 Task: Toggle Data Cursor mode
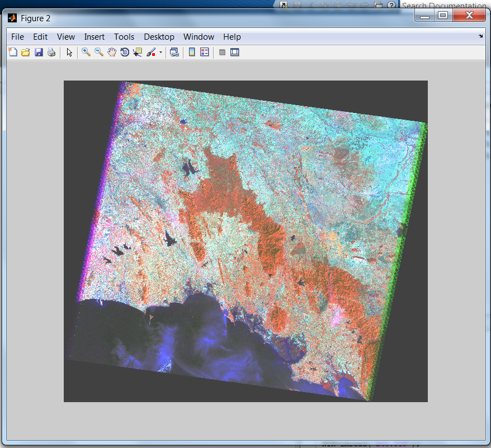(137, 51)
